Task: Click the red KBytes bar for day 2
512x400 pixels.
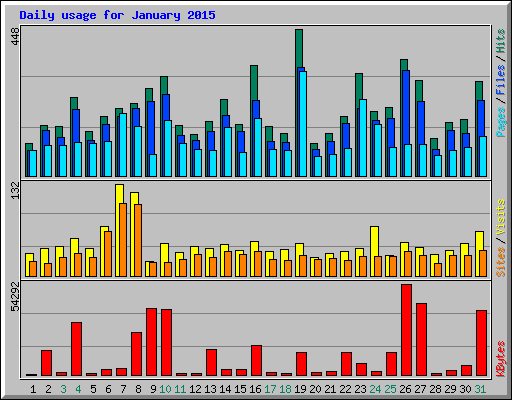Action: pyautogui.click(x=46, y=363)
